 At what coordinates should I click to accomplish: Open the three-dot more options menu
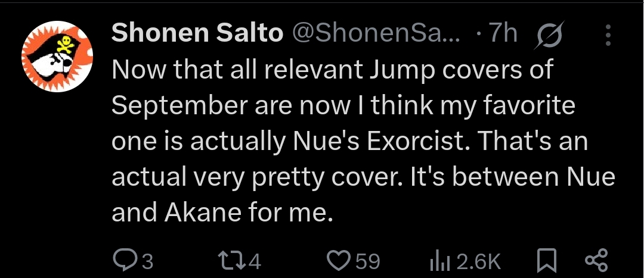click(608, 35)
